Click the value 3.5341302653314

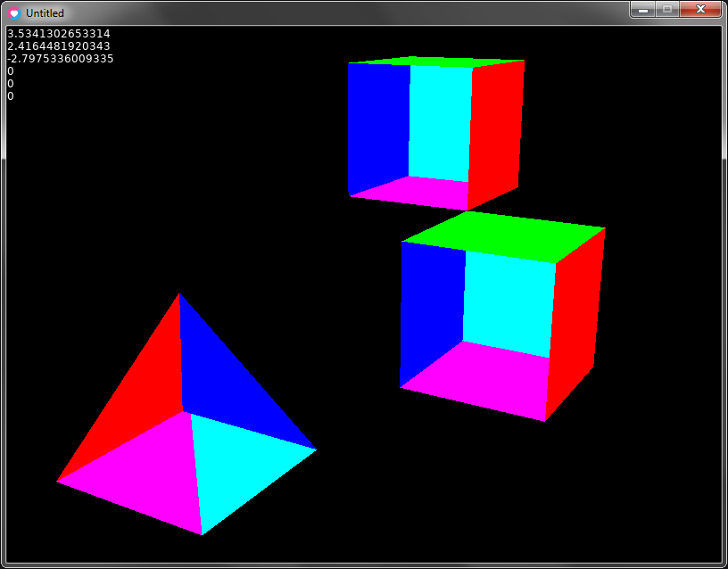coord(59,33)
